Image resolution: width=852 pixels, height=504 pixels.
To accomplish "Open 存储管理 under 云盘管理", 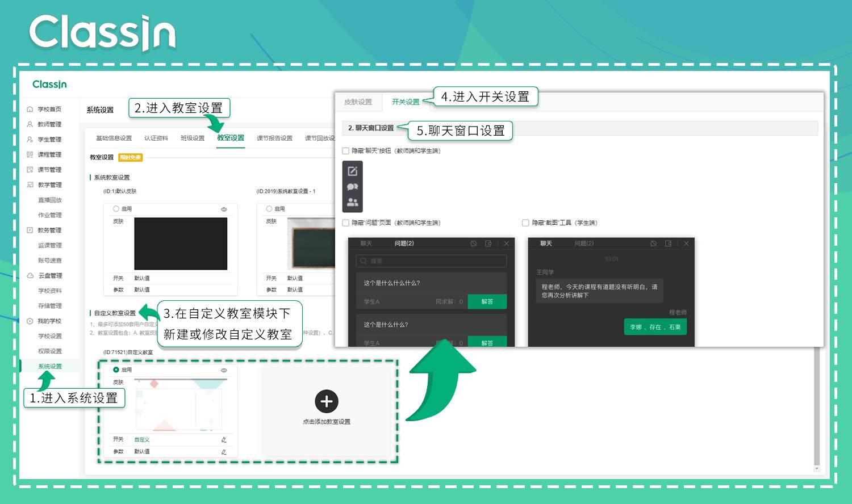I will (49, 306).
